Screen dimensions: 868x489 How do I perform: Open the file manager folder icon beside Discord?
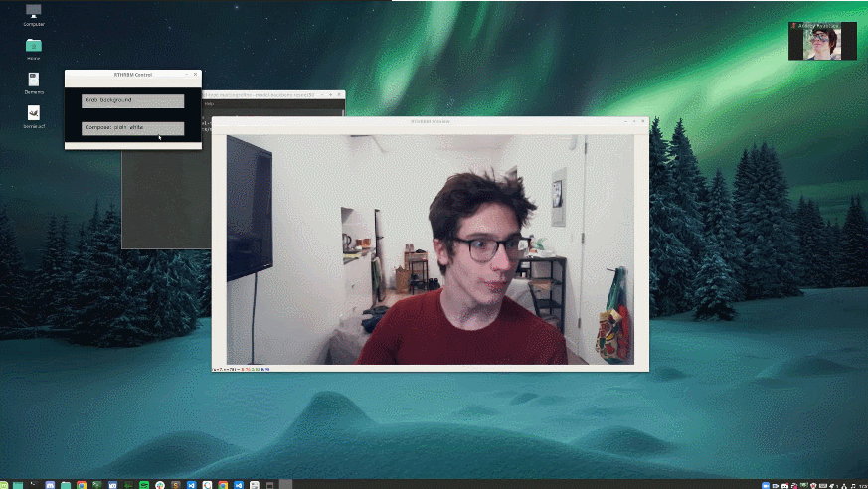click(x=66, y=485)
